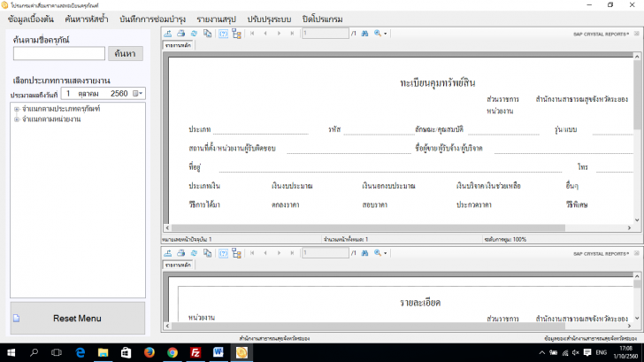The image size is (644, 362).
Task: Launch Google Chrome from the taskbar
Action: [172, 352]
